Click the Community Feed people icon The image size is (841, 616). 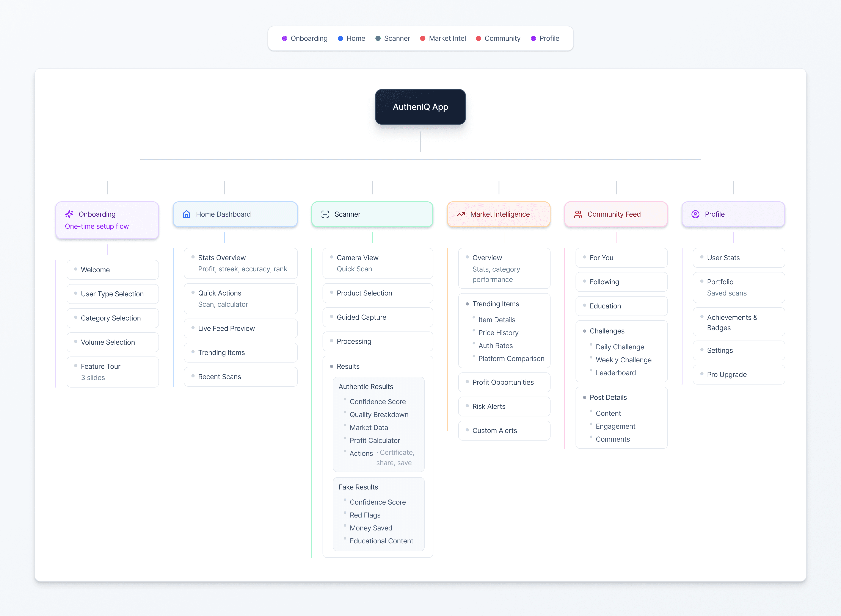[578, 214]
